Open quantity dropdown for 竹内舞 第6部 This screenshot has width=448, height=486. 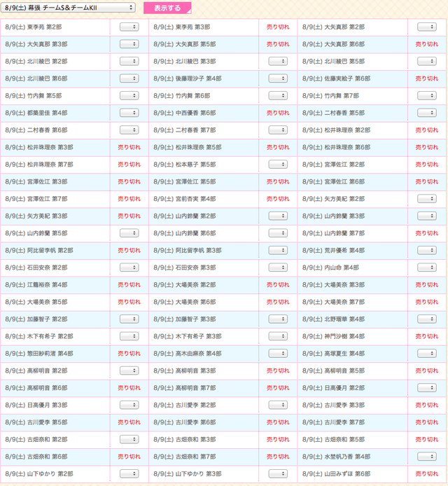click(278, 96)
